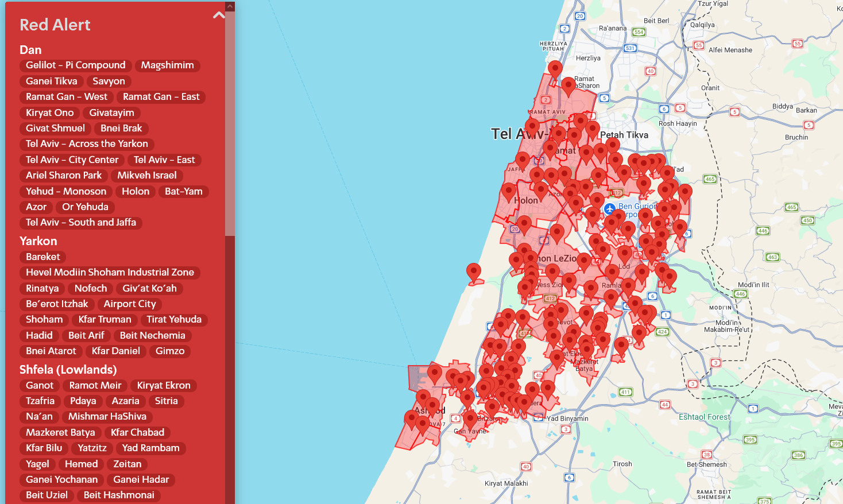Image resolution: width=843 pixels, height=504 pixels.
Task: Choose the Tel Aviv - East tag
Action: [164, 160]
